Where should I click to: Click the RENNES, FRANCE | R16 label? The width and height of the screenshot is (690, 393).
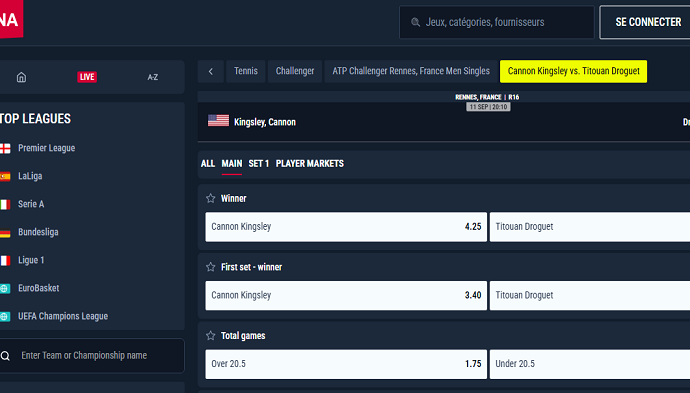tap(487, 97)
